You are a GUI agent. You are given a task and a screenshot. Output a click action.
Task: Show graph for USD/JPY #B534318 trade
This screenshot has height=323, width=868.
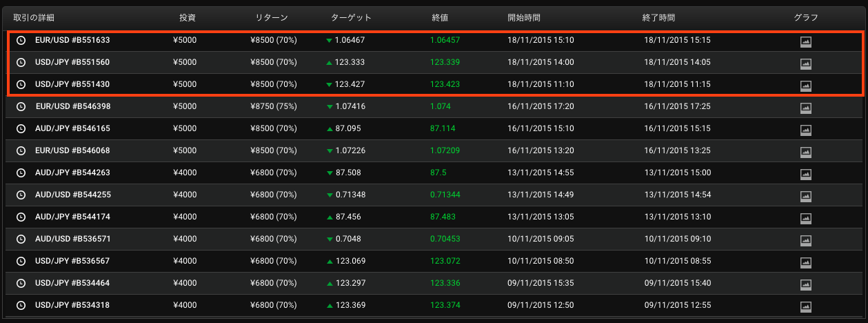pyautogui.click(x=805, y=306)
